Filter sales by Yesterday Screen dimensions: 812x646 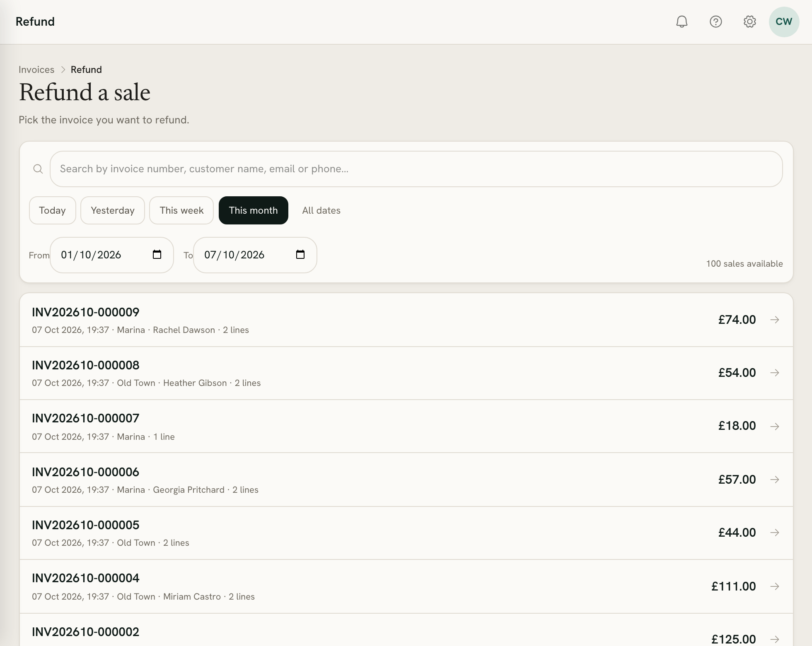(x=113, y=210)
